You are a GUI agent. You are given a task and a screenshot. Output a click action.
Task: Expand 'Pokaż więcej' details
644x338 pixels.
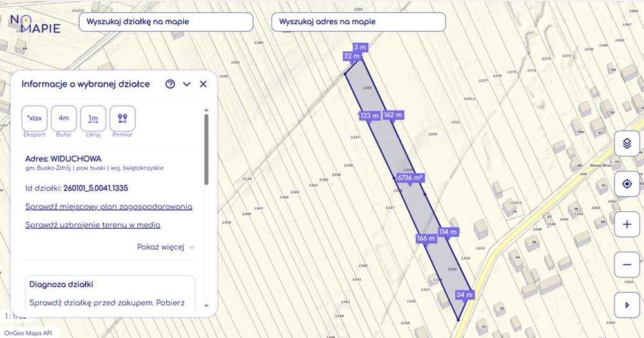click(x=166, y=247)
